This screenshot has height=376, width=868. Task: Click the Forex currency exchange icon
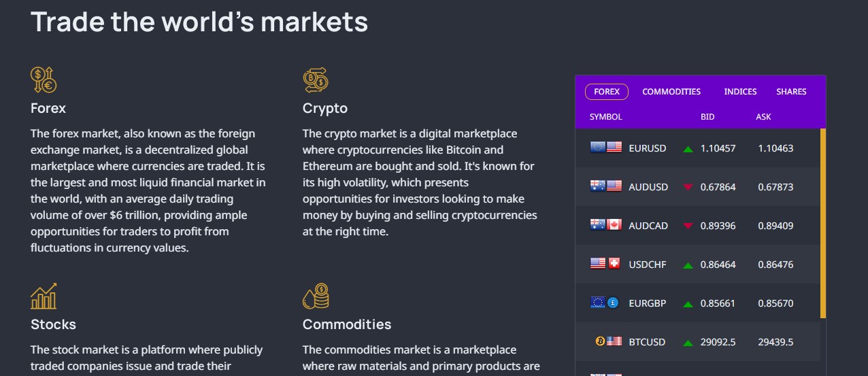(44, 80)
